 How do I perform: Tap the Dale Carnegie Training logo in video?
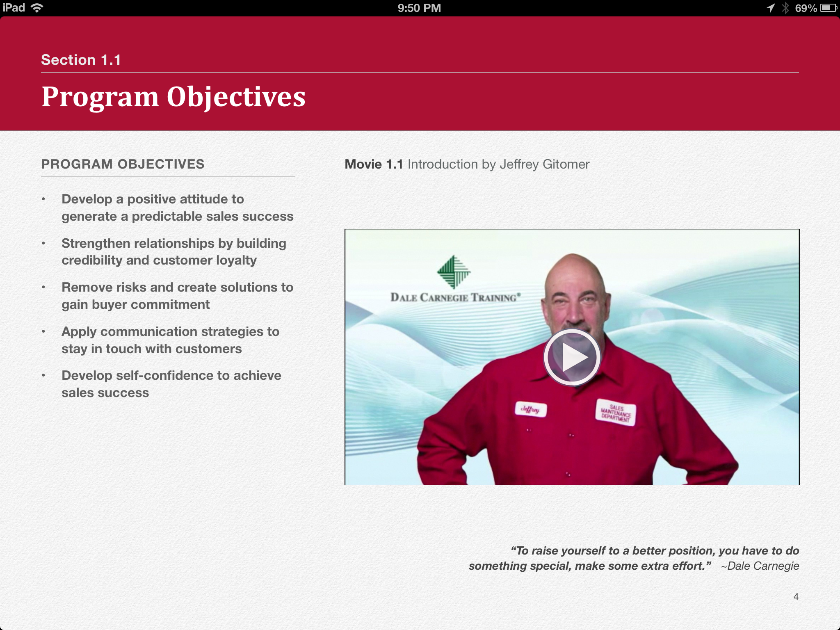[455, 279]
